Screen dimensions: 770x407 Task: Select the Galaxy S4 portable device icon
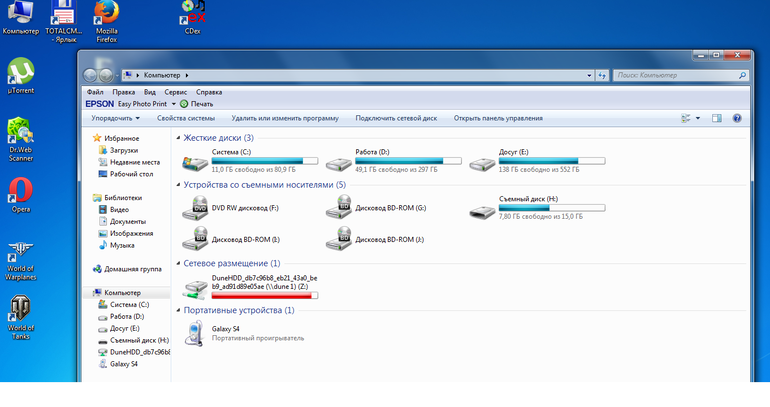[x=195, y=333]
